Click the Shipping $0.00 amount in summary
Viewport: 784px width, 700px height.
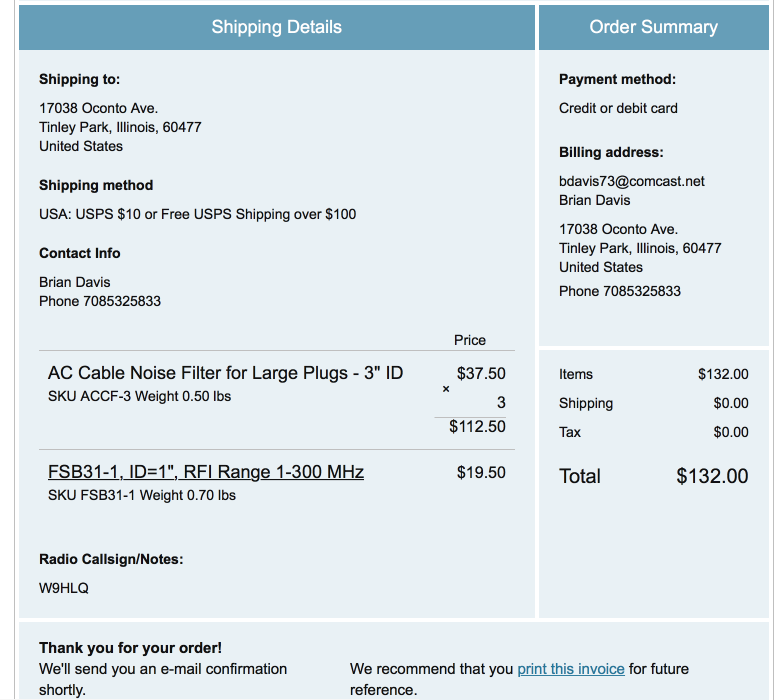[x=730, y=403]
